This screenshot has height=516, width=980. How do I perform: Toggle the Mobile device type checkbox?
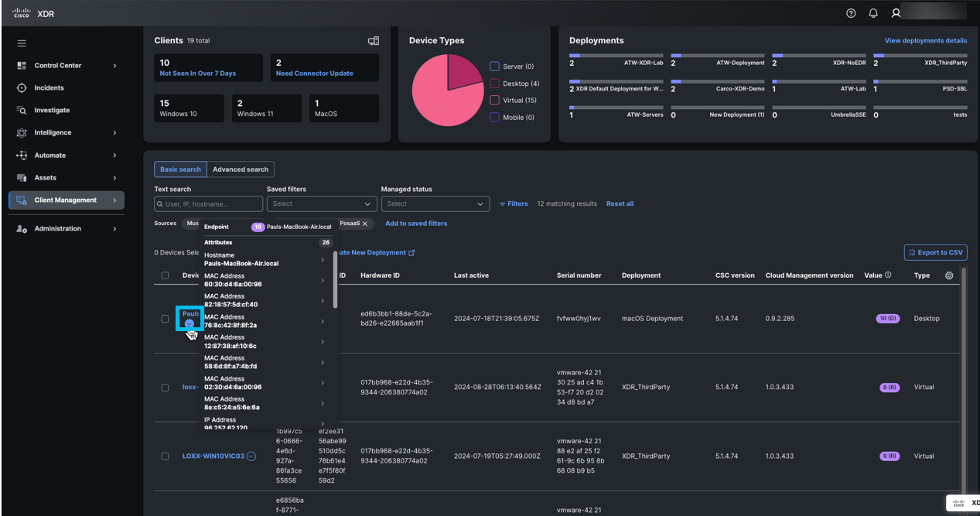click(495, 118)
